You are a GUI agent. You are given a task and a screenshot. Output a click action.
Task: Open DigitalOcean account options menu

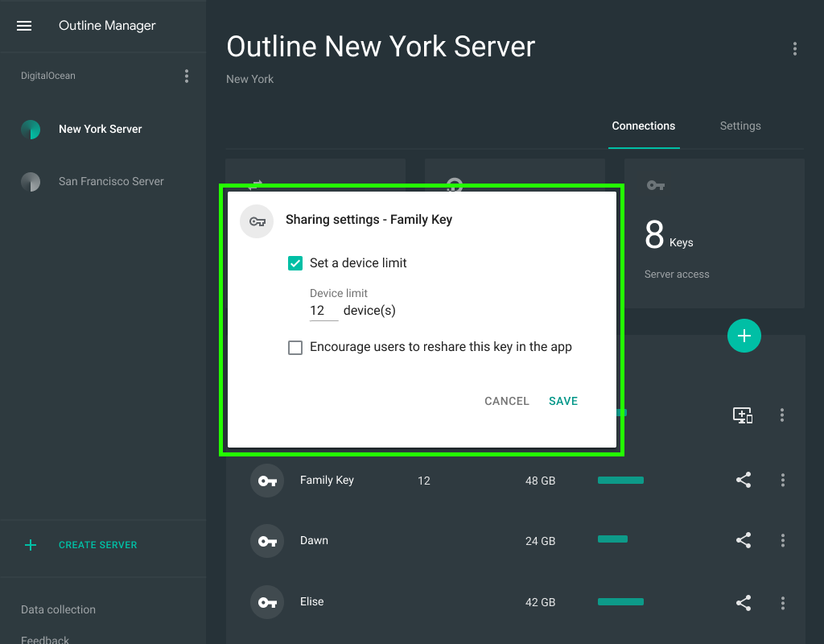187,76
